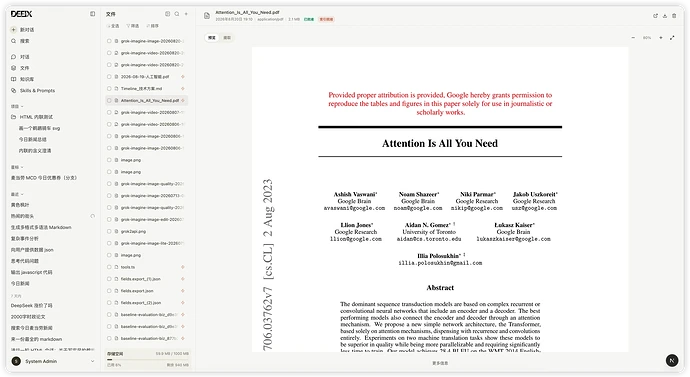Collapse the left sidebar using the panel icon
Screen dimensions: 690x377
[x=92, y=14]
